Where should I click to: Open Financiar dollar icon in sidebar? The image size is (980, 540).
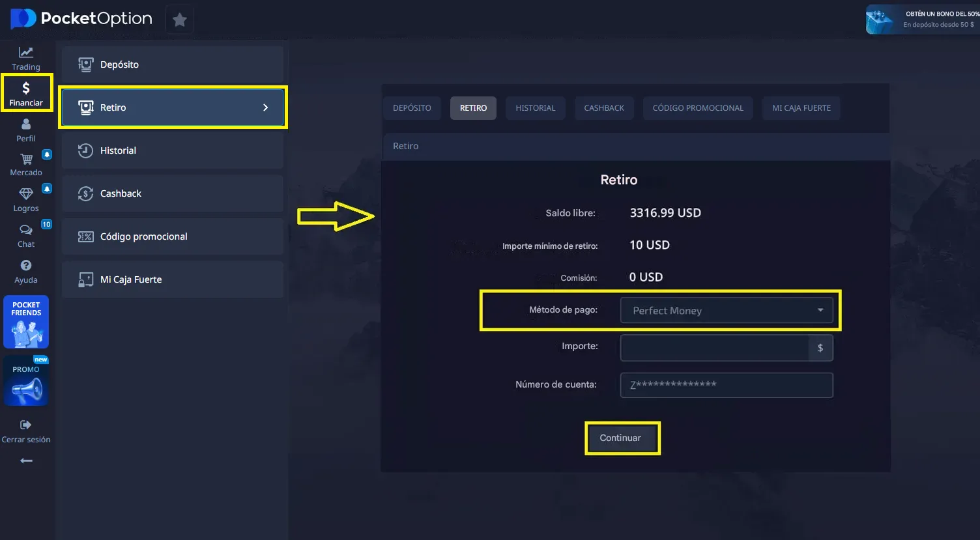[26, 88]
